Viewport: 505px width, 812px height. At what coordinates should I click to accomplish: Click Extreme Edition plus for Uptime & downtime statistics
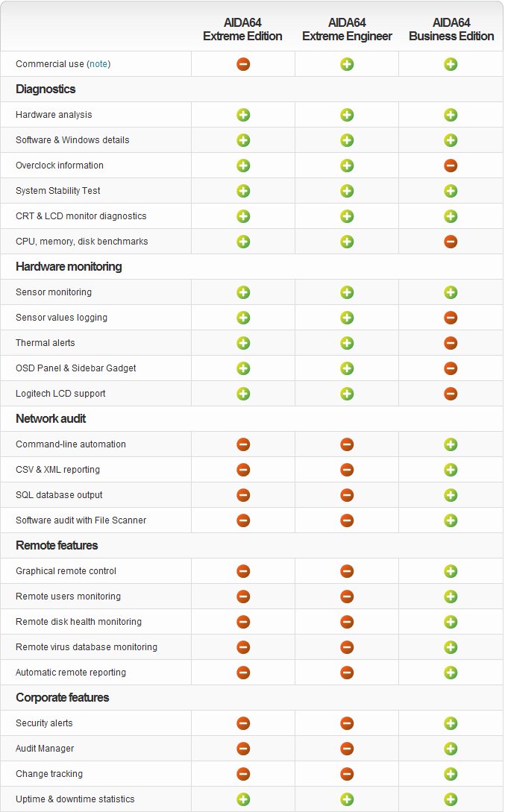(243, 799)
